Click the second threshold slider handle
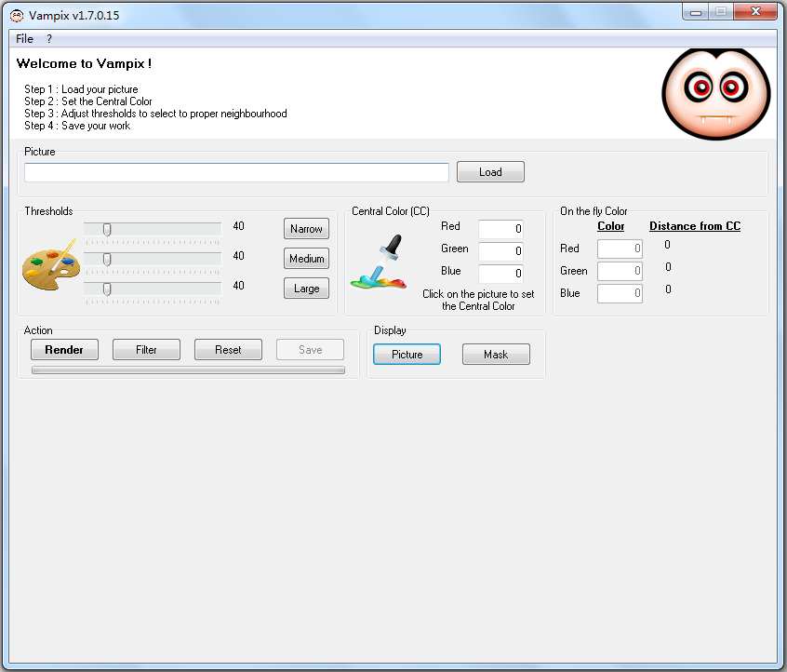 tap(107, 259)
